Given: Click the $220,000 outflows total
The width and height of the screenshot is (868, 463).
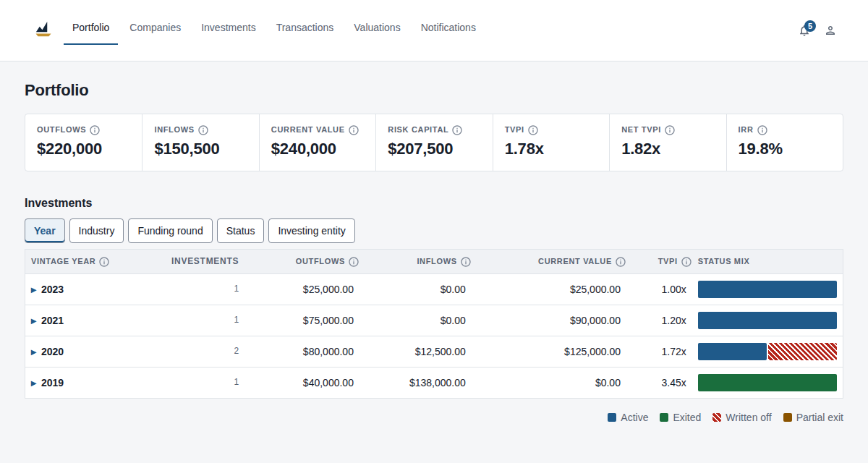Looking at the screenshot, I should [69, 149].
